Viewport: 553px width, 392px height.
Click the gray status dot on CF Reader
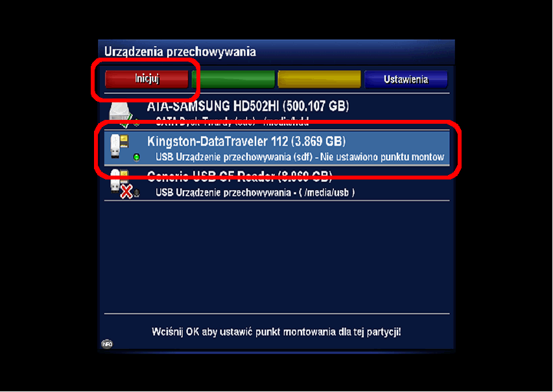137,193
